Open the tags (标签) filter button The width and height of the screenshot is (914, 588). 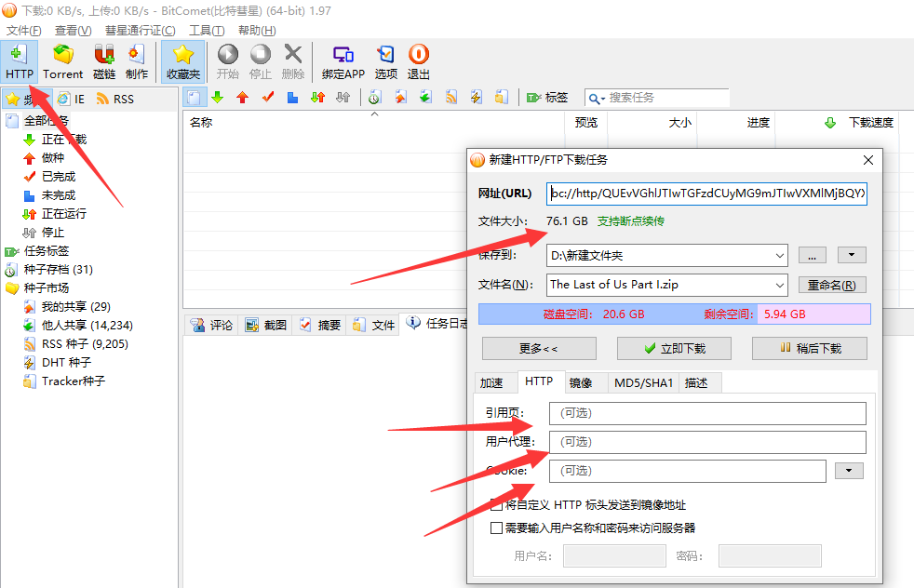tap(546, 98)
